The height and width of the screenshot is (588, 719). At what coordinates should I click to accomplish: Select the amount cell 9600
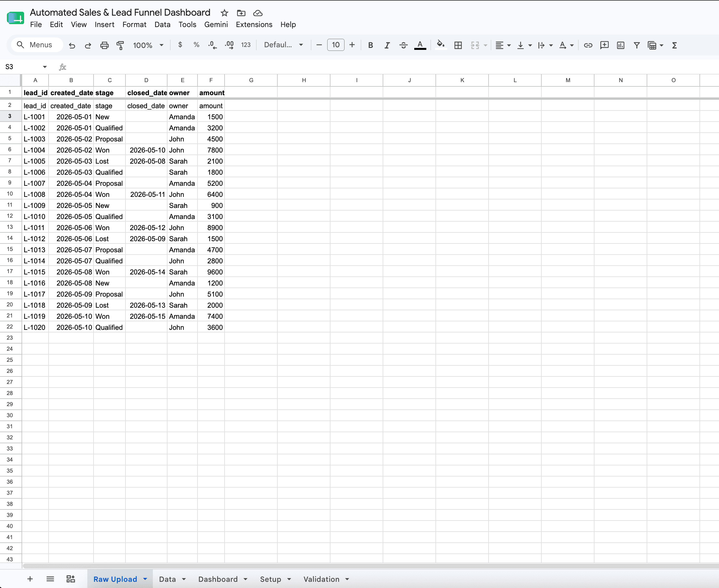(x=211, y=272)
